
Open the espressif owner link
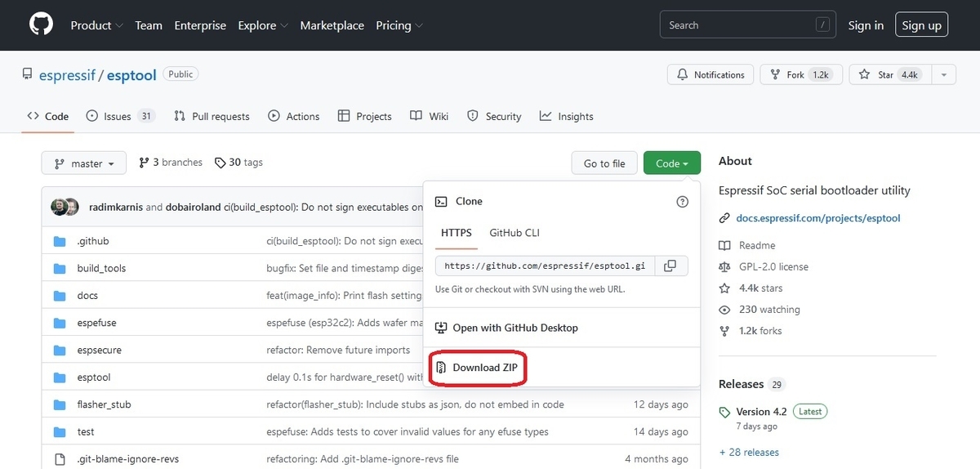tap(67, 74)
